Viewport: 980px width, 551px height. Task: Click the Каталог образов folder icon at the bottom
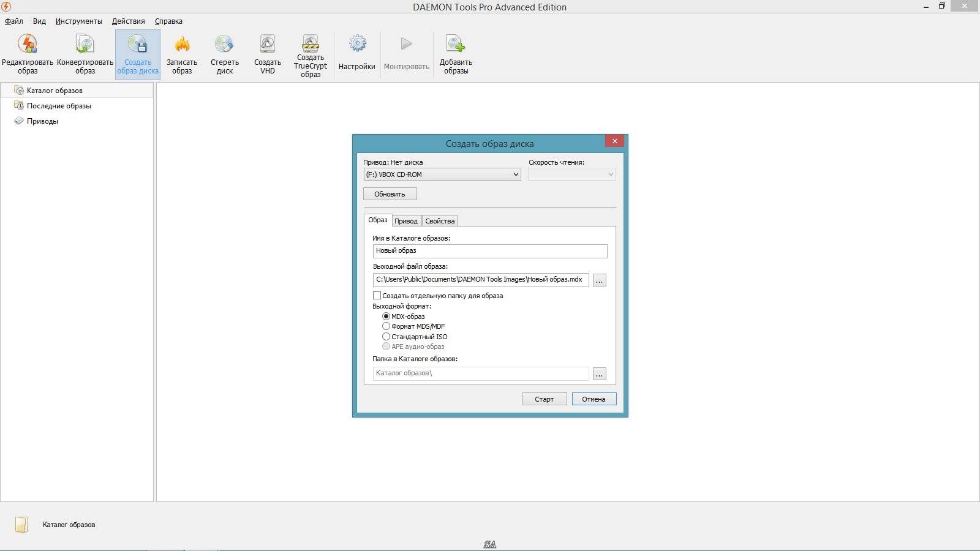[21, 525]
